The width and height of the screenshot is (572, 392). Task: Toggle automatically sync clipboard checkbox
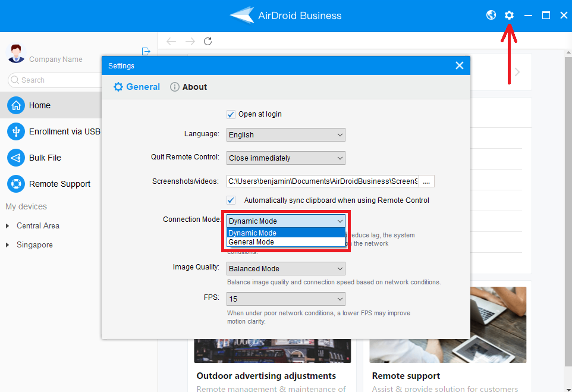click(x=231, y=200)
